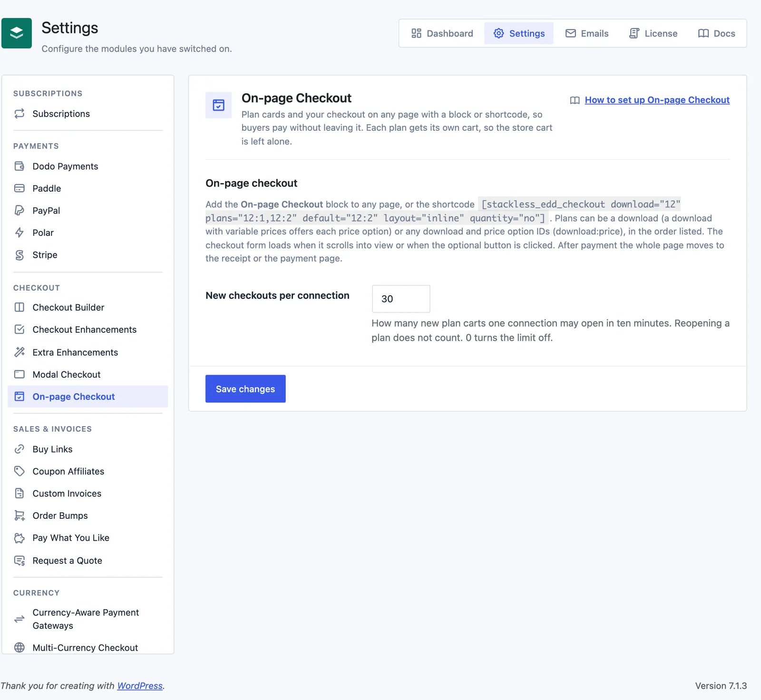
Task: Save changes with the blue button
Action: coord(245,389)
